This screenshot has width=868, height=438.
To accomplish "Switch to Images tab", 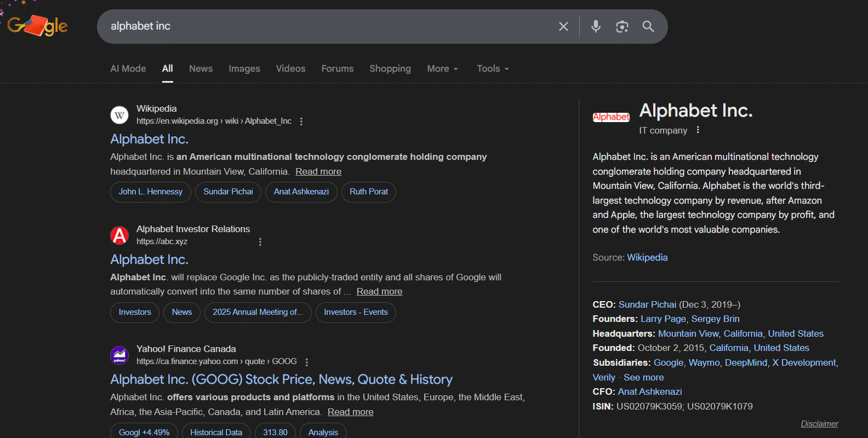I will (x=244, y=68).
